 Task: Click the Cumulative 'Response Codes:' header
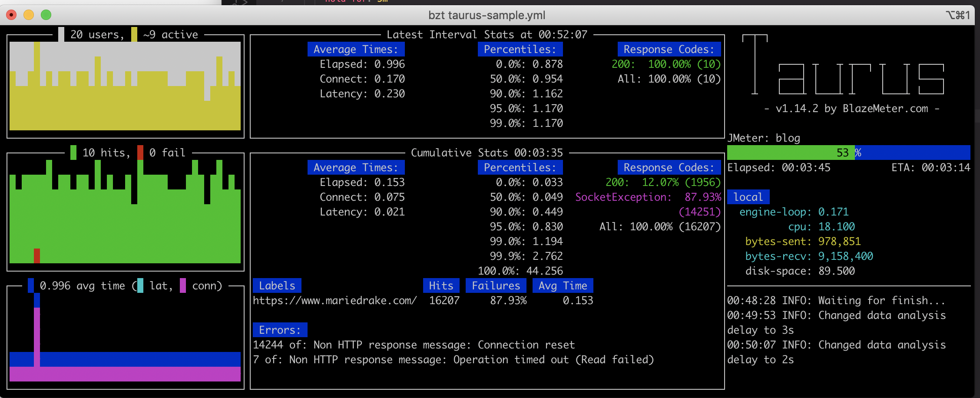pos(669,167)
